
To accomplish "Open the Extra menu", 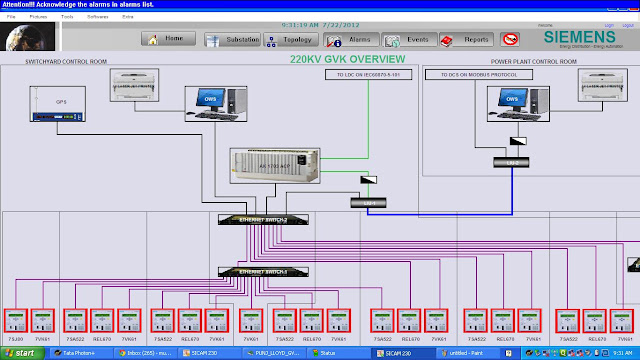I will pyautogui.click(x=127, y=17).
